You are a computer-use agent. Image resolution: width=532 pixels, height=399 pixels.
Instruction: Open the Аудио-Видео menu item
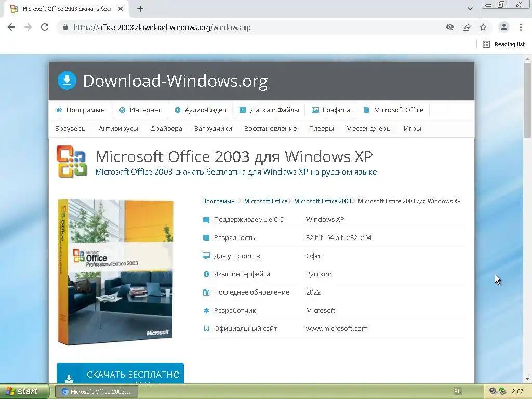pos(200,110)
